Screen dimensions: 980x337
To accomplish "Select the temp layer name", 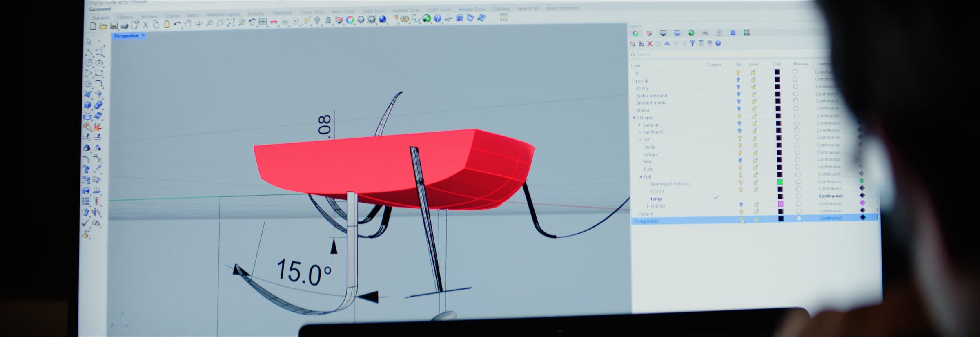I will point(656,199).
